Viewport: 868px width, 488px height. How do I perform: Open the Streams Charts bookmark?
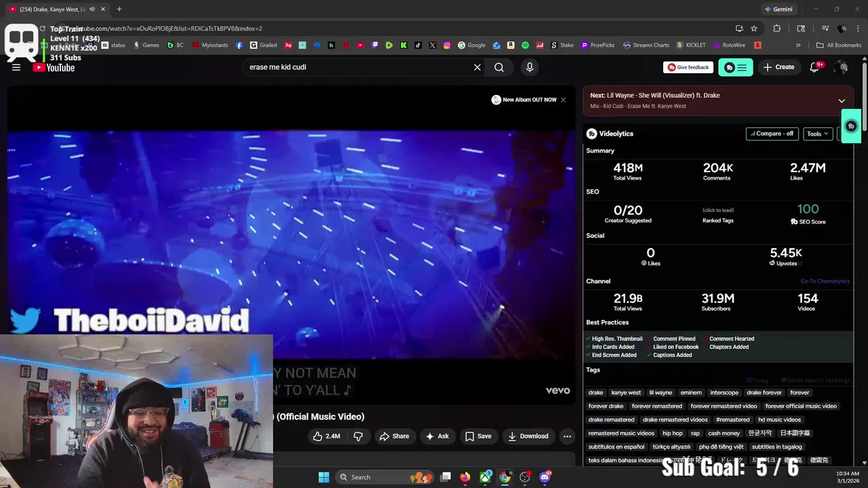tap(646, 45)
